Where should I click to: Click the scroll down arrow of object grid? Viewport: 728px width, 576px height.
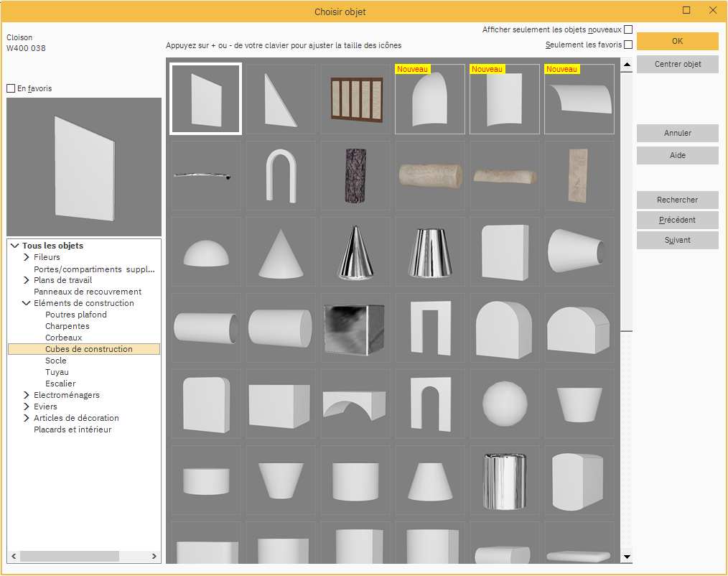(x=627, y=557)
